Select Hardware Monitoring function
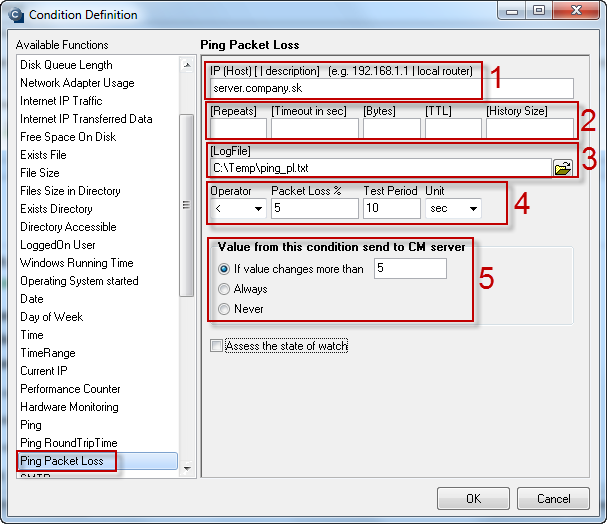The image size is (607, 524). [69, 407]
